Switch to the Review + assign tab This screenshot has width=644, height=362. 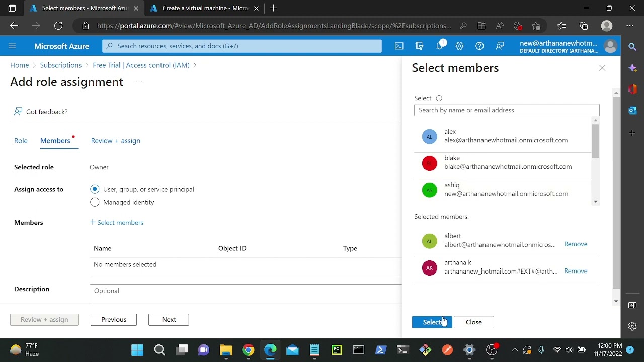pyautogui.click(x=116, y=141)
